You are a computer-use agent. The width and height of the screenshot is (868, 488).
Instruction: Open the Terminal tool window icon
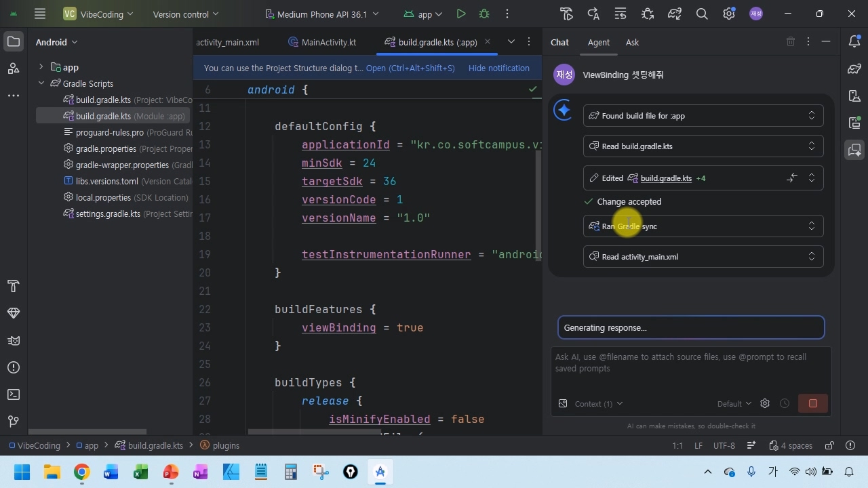click(x=13, y=394)
